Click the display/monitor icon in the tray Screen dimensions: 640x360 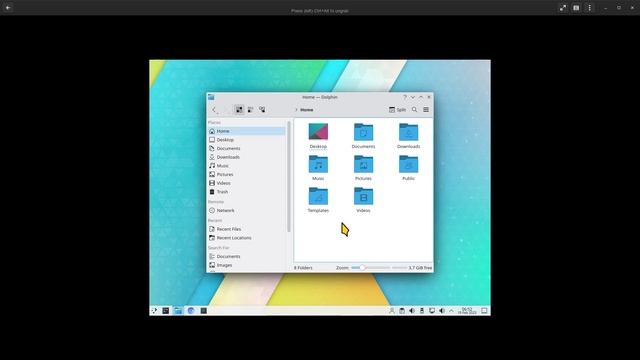point(431,311)
